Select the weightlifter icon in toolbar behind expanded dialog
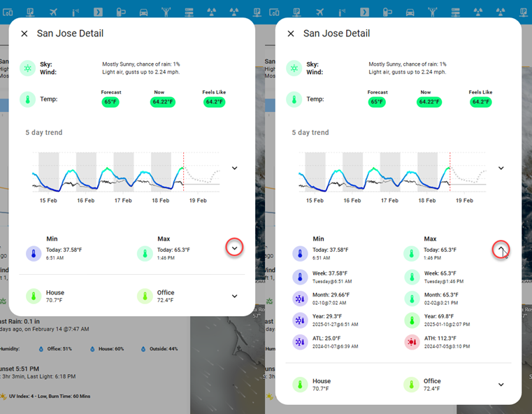The image size is (532, 414). pos(433,13)
